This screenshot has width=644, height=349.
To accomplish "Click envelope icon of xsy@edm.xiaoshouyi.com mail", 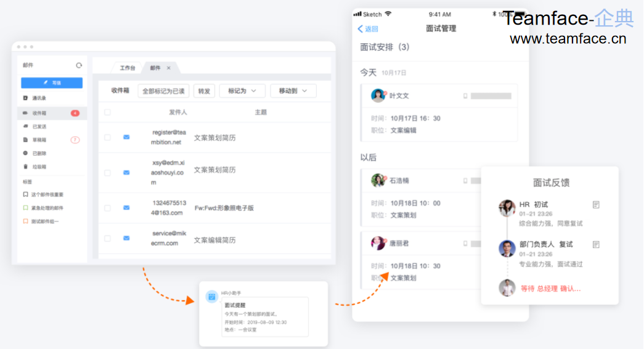I will pos(126,173).
